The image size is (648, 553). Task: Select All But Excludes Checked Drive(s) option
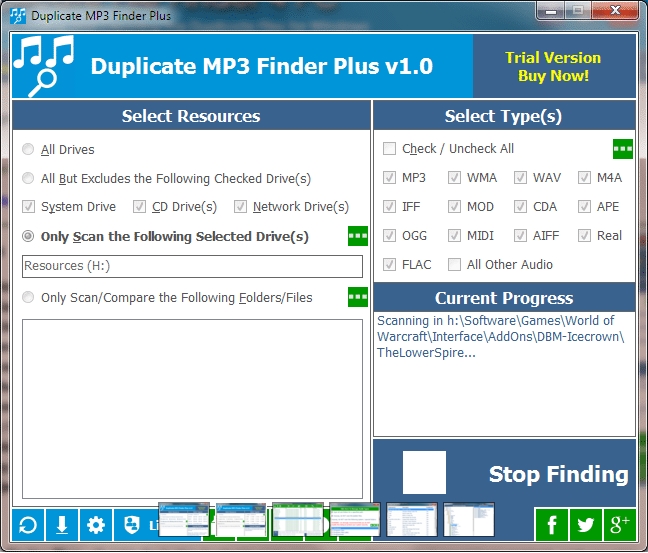28,178
